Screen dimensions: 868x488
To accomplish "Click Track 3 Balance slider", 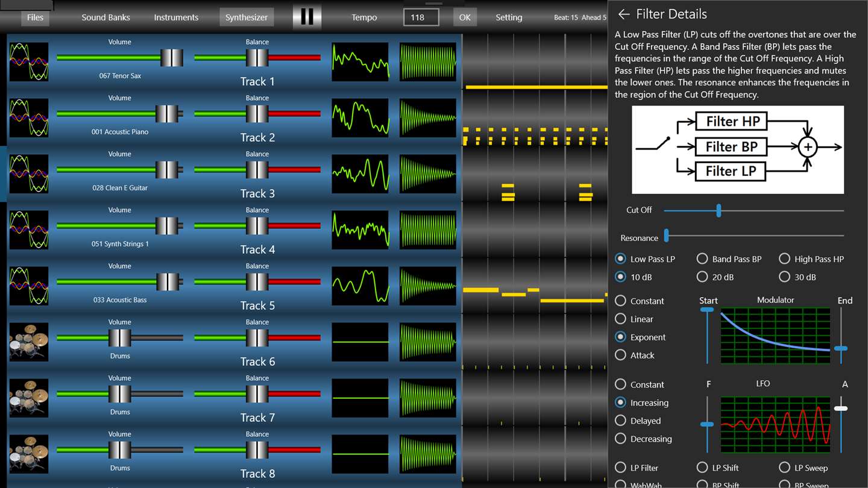I will point(257,170).
